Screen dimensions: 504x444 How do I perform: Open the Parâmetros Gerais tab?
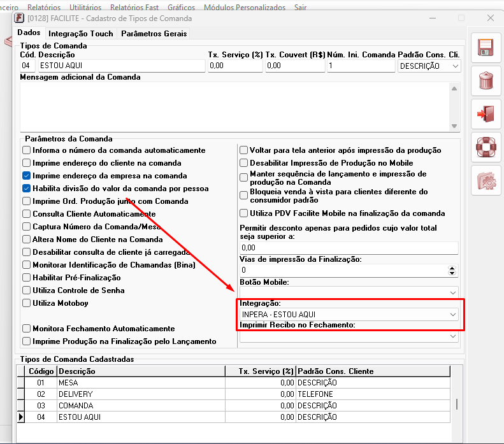(154, 34)
